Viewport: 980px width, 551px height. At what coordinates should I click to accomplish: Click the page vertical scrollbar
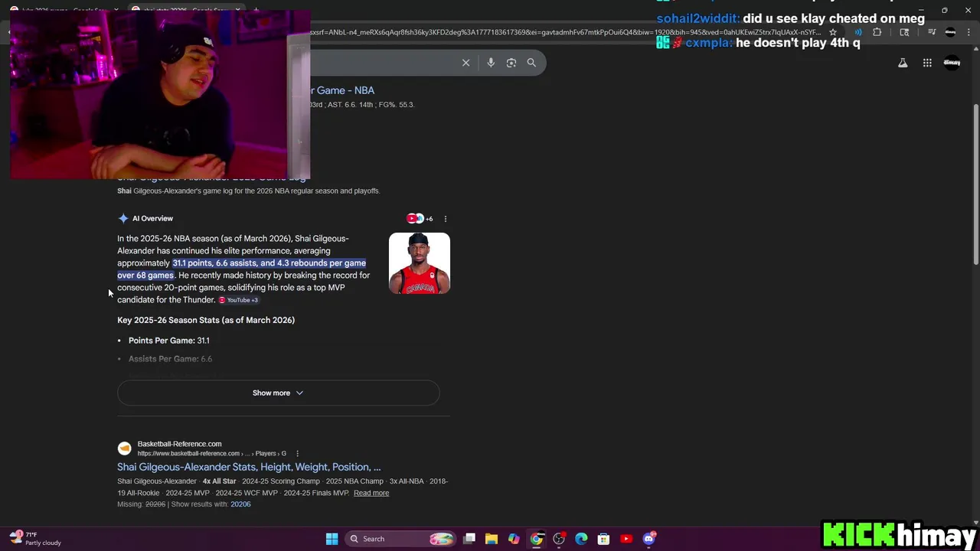976,184
